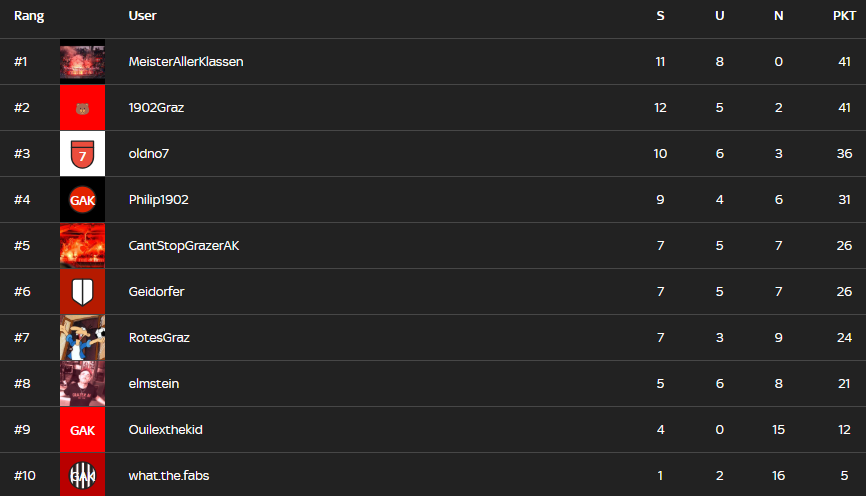The width and height of the screenshot is (866, 496).
Task: Click the what.the.fabs username
Action: coord(169,476)
